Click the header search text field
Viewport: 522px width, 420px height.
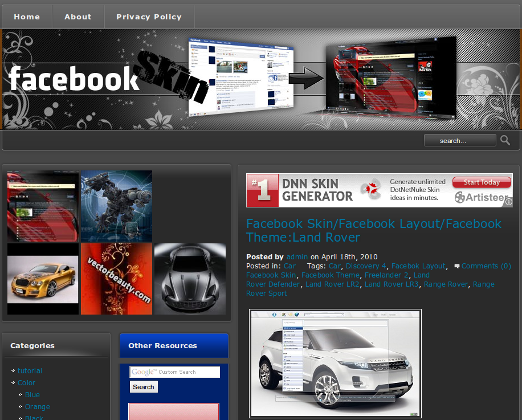[460, 141]
